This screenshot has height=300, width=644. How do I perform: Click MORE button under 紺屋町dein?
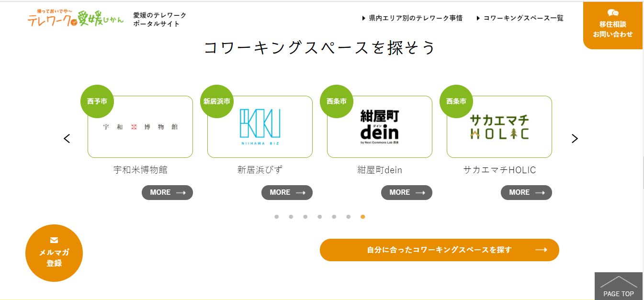(407, 192)
